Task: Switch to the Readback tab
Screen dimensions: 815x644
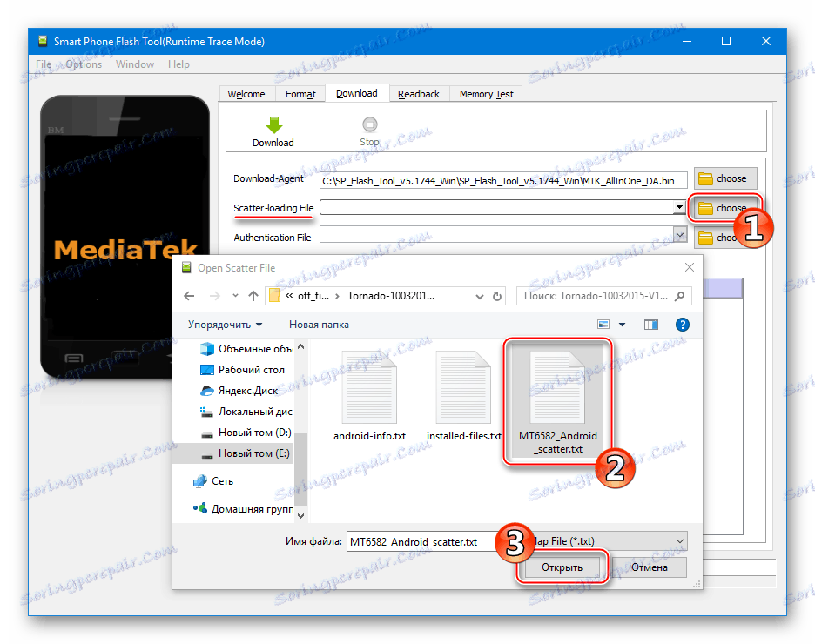Action: [419, 94]
